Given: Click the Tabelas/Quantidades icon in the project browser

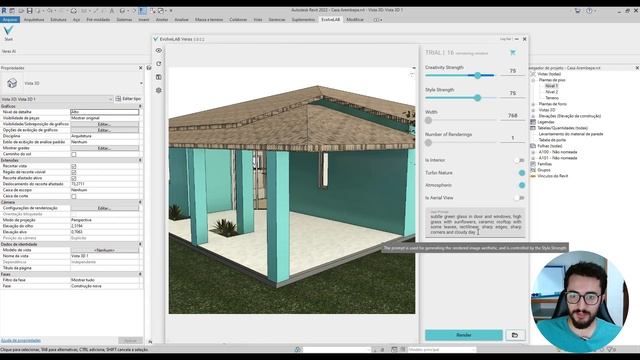Looking at the screenshot, I should [x=533, y=128].
